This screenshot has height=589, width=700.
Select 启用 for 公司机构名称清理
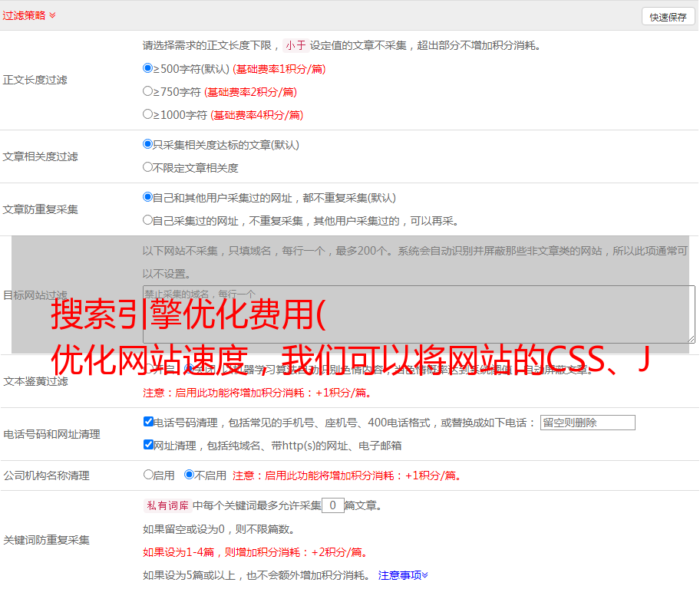click(148, 475)
